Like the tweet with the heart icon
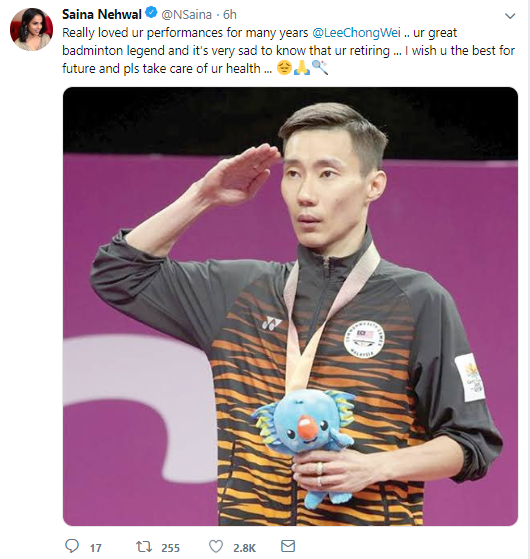The width and height of the screenshot is (530, 559). point(216,547)
